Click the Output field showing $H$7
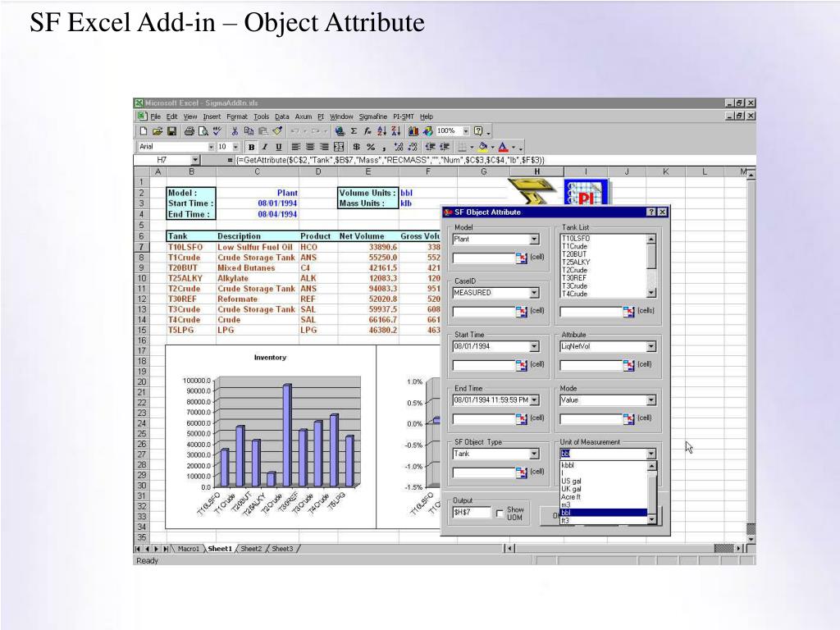This screenshot has height=630, width=840. (x=472, y=513)
